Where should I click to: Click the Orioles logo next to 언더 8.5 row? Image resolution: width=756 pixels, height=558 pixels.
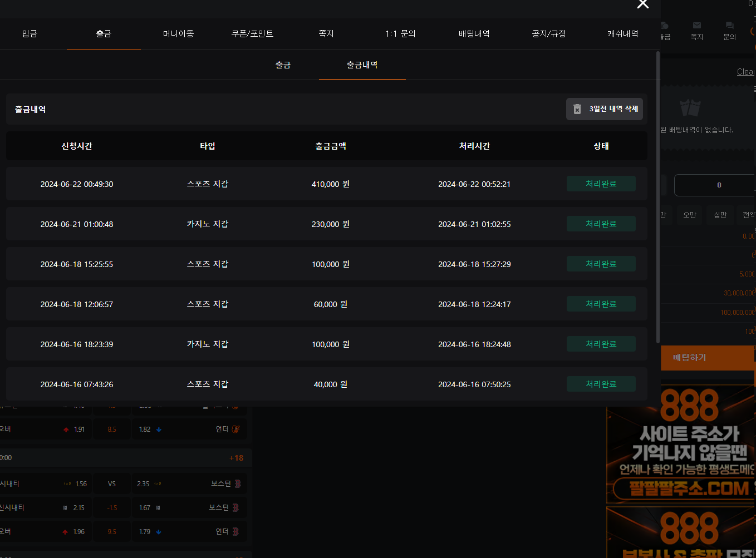[235, 429]
